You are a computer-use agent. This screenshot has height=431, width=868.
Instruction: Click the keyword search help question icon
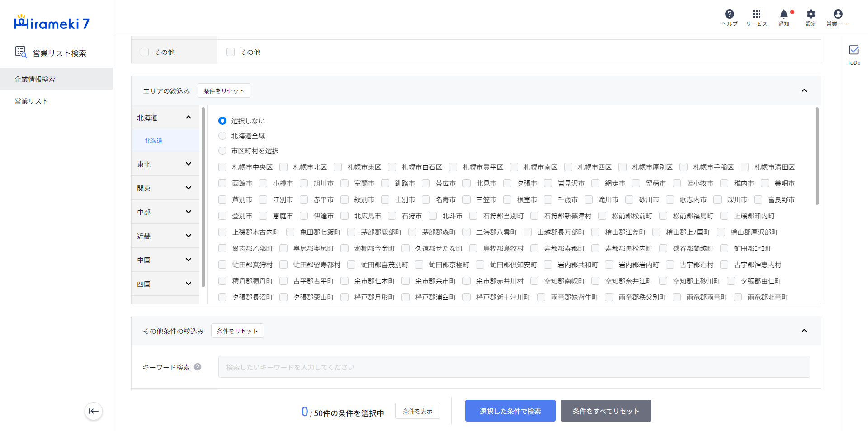coord(198,367)
